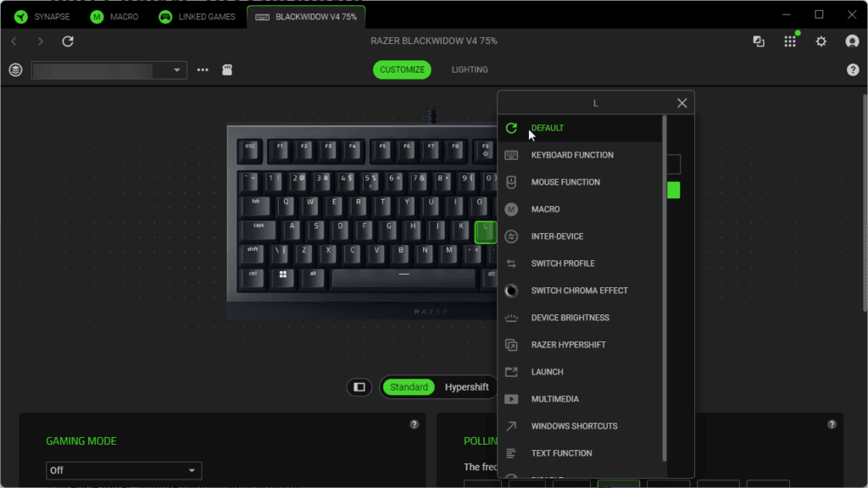Expand the profile selection dropdown
Image resolution: width=868 pixels, height=488 pixels.
[109, 70]
